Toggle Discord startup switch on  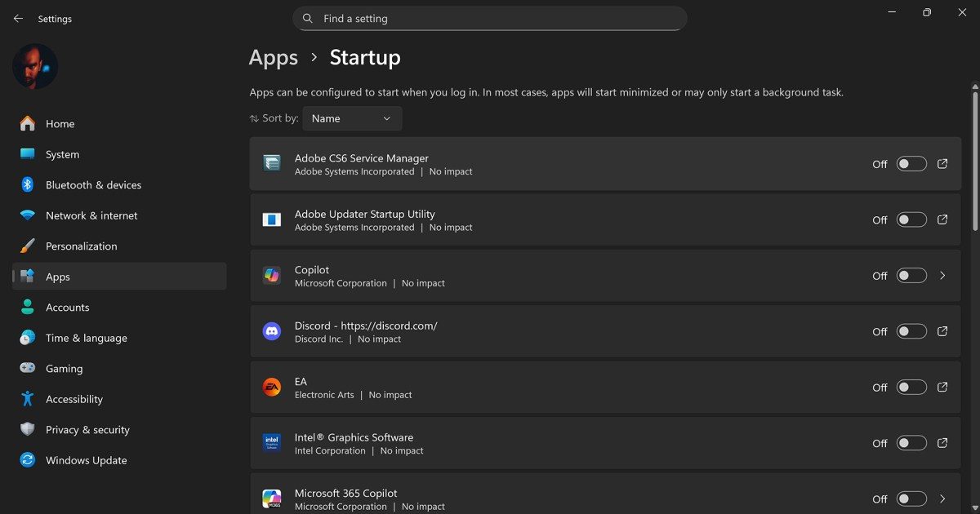911,331
